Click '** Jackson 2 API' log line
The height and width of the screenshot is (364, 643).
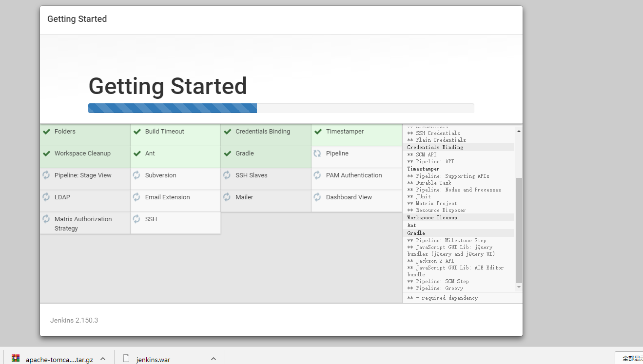click(x=430, y=261)
